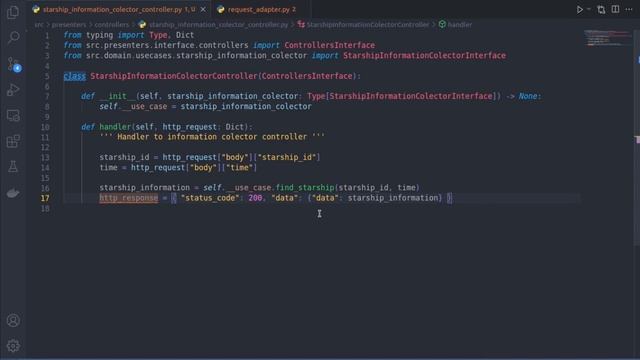Click the underlined http_response variable

[x=129, y=198]
